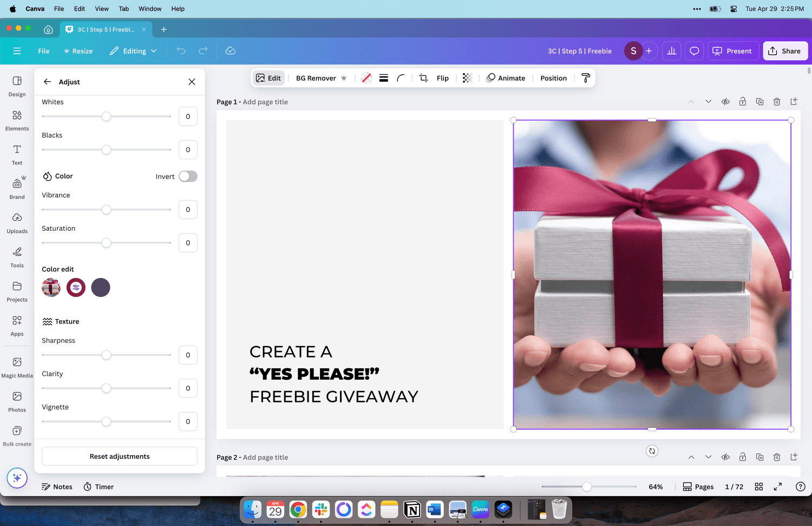Open the BG Remover tool
The image size is (812, 526).
[x=321, y=78]
